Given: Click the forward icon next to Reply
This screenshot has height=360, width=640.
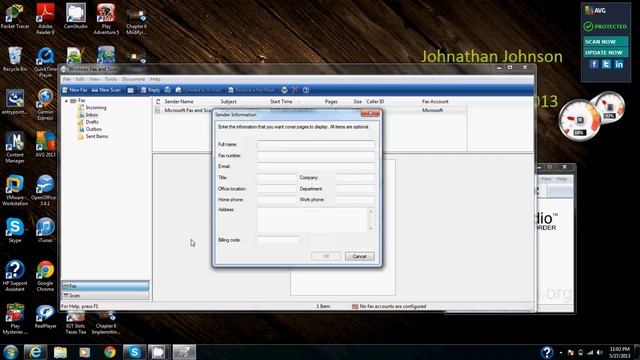Looking at the screenshot, I should pos(168,90).
